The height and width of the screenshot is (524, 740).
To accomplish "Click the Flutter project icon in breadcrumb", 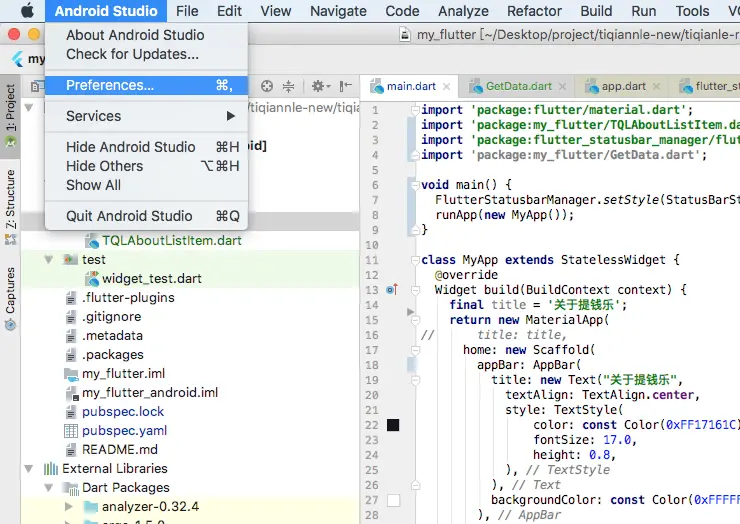I will 17,59.
